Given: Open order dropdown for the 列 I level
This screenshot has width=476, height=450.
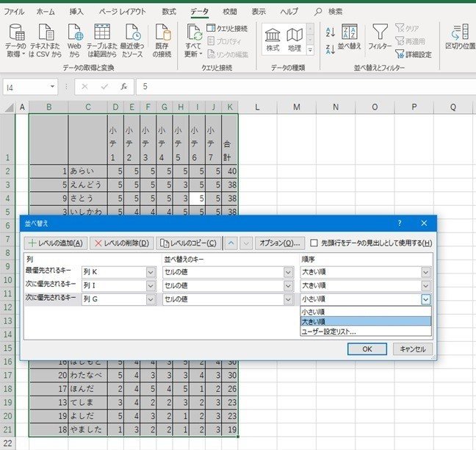Looking at the screenshot, I should 426,285.
